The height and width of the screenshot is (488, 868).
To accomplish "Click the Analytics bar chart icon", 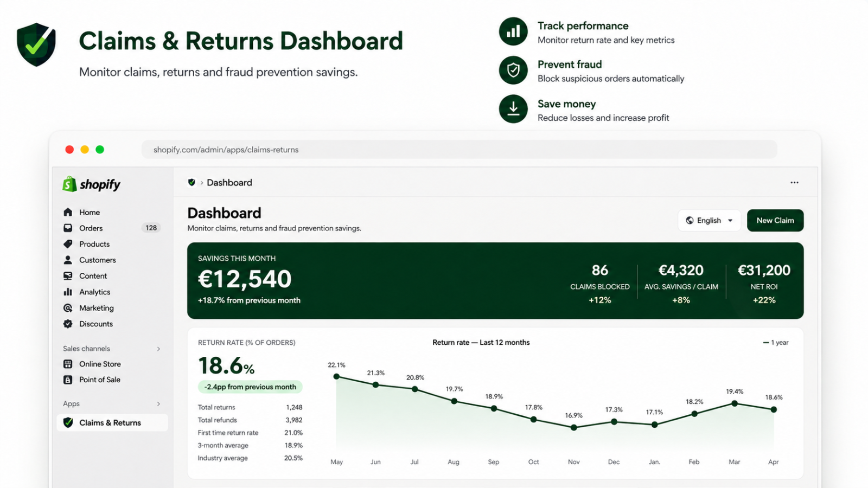I will tap(68, 292).
